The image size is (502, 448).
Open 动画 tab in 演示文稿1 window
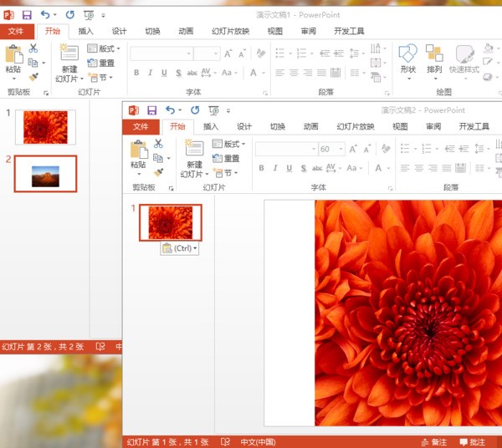186,31
